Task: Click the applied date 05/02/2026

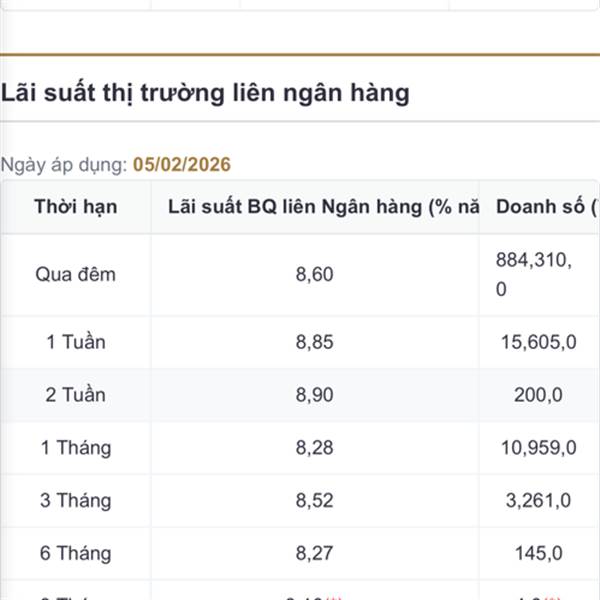Action: [x=182, y=165]
